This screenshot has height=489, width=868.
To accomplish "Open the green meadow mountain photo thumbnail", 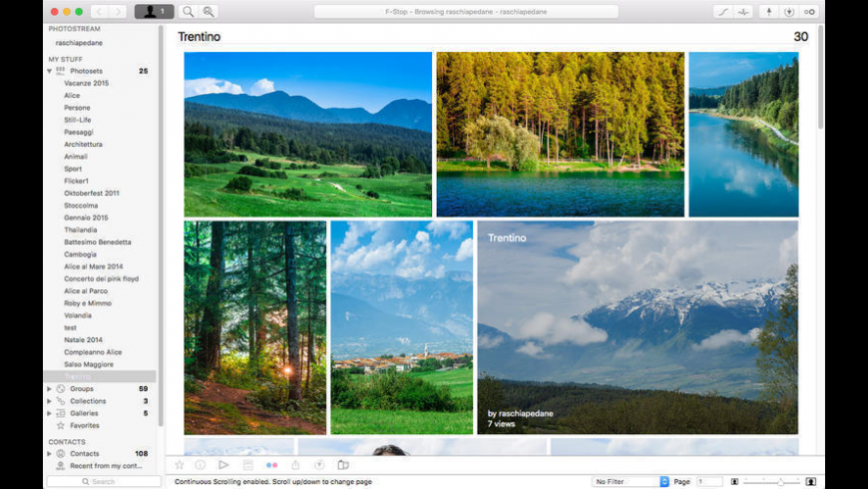I will [x=307, y=135].
